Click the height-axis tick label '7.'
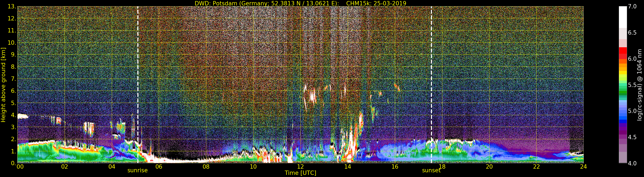Screen dimensions: 644x177 pyautogui.click(x=13, y=79)
